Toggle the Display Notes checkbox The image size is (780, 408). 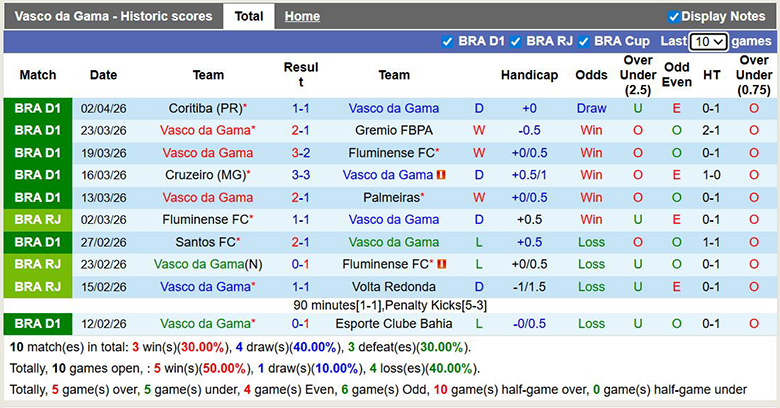[674, 16]
